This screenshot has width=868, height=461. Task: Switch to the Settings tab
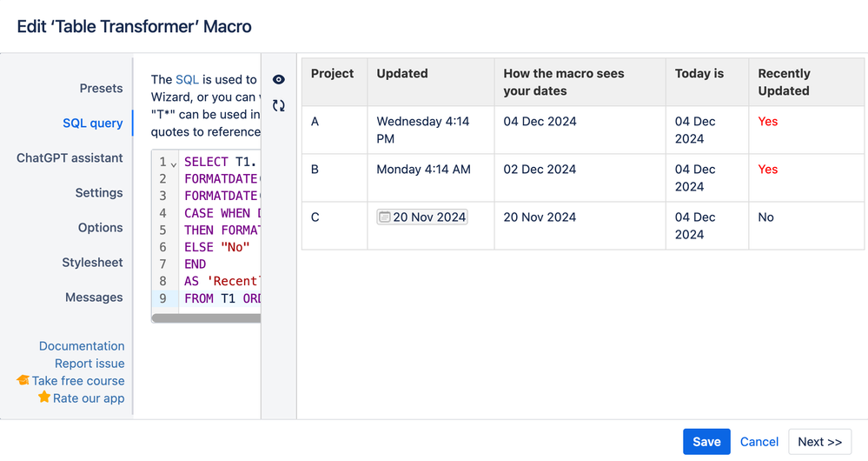(99, 192)
